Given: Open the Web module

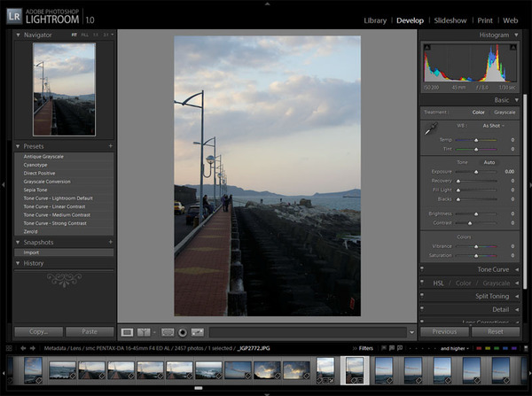Looking at the screenshot, I should point(511,20).
